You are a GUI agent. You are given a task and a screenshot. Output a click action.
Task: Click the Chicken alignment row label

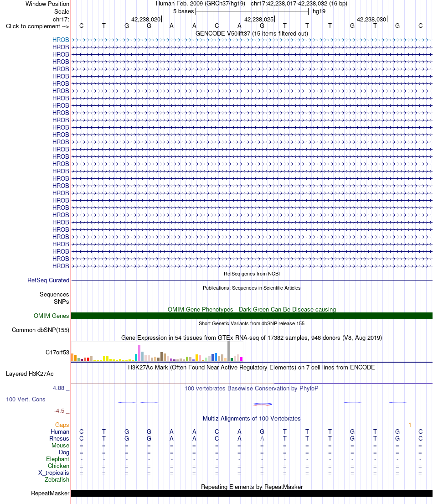[x=58, y=466]
